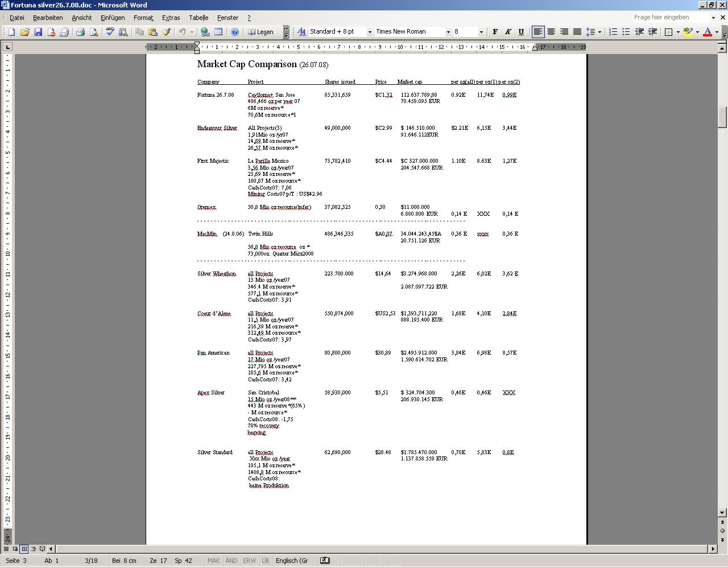Viewport: 728px width, 568px height.
Task: Open the Datei menu
Action: click(16, 18)
